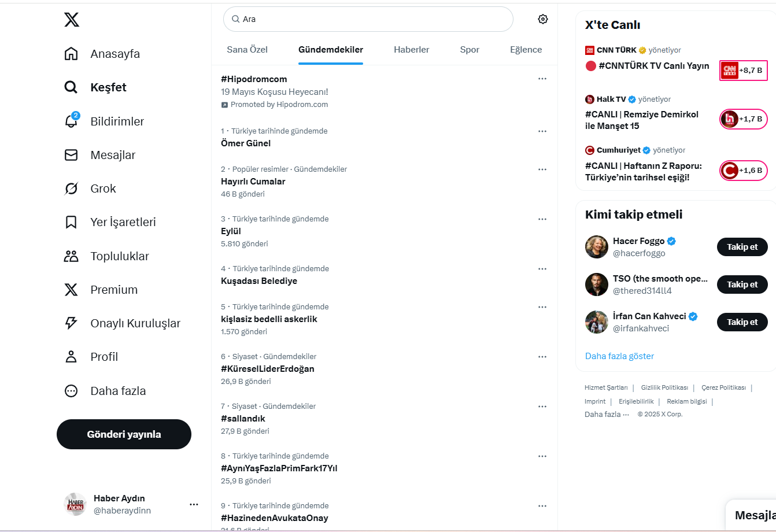The image size is (776, 532).
Task: Open more options for Ömer Günel trend
Action: (x=542, y=131)
